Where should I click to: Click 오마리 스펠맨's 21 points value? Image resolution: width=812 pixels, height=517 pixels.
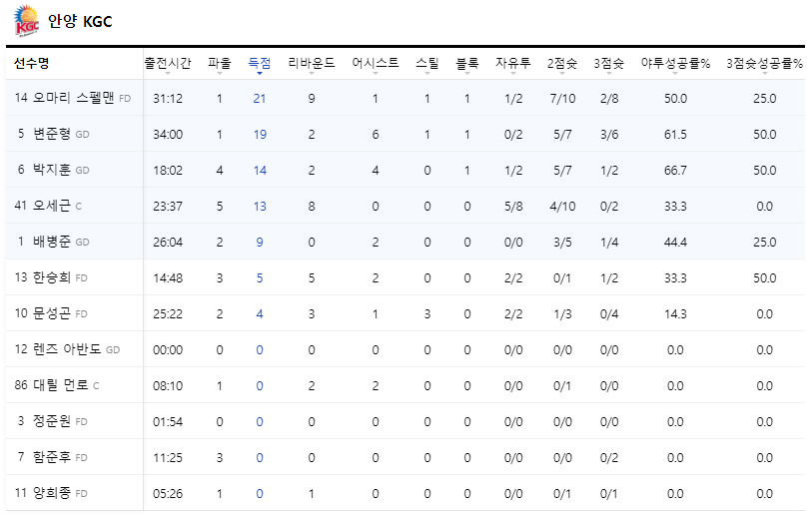(x=260, y=99)
